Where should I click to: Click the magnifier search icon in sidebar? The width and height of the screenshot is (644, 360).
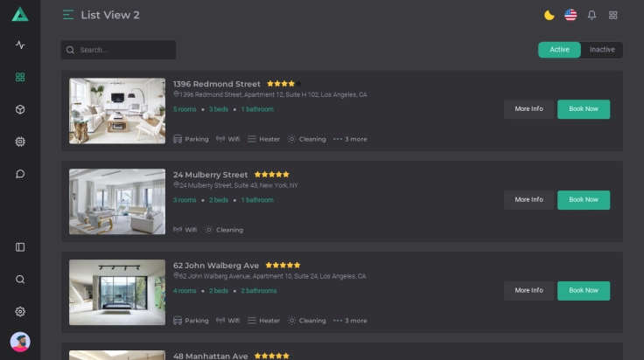click(x=20, y=280)
